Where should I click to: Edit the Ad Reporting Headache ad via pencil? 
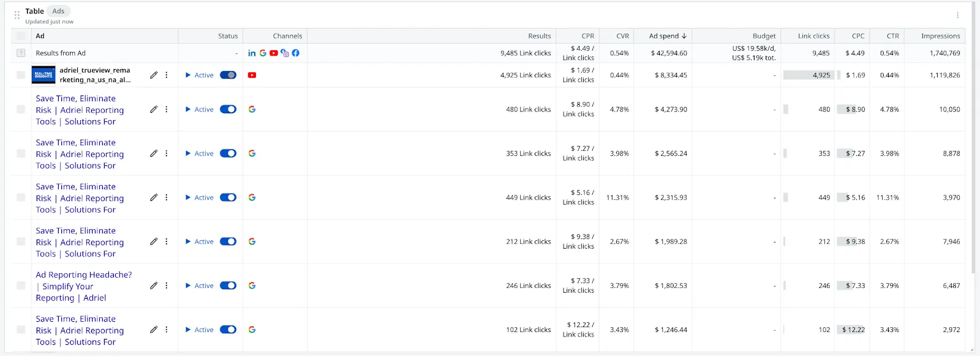pos(154,286)
